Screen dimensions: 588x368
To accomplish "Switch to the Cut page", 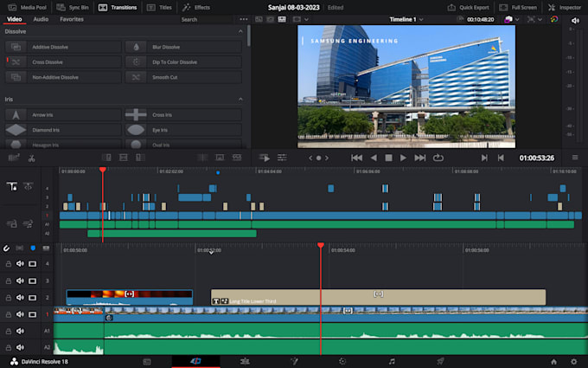I will point(195,361).
